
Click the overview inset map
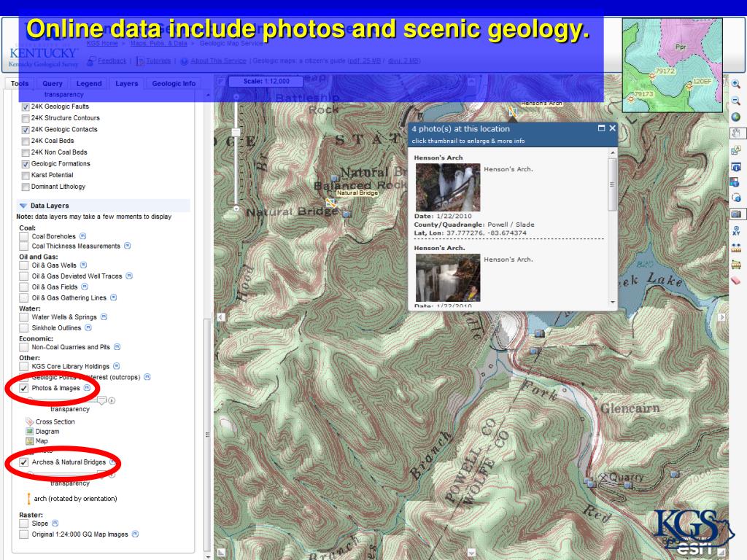(672, 65)
